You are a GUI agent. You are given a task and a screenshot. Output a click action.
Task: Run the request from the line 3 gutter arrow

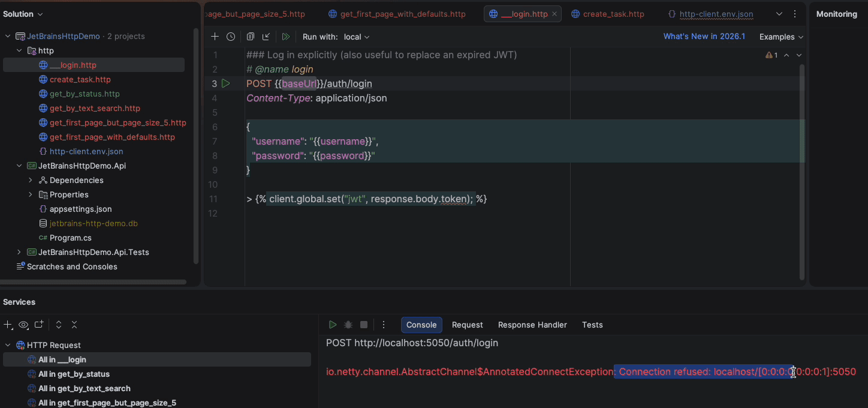click(226, 83)
